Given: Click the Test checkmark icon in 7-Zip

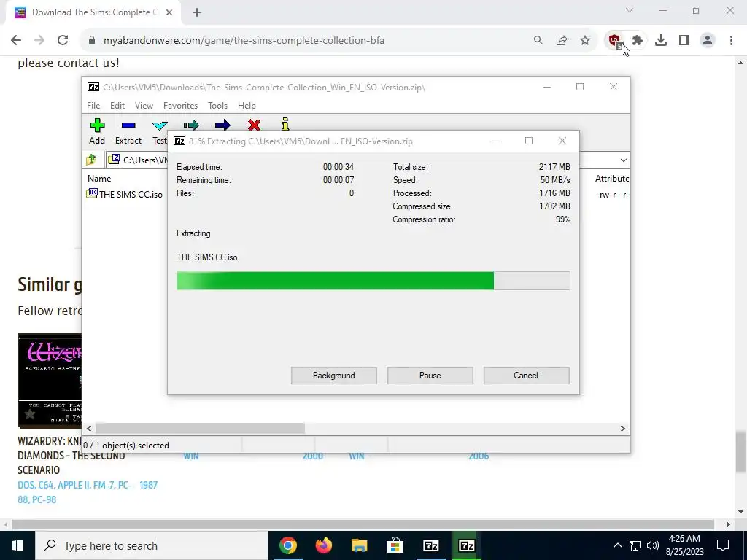Looking at the screenshot, I should click(x=160, y=125).
